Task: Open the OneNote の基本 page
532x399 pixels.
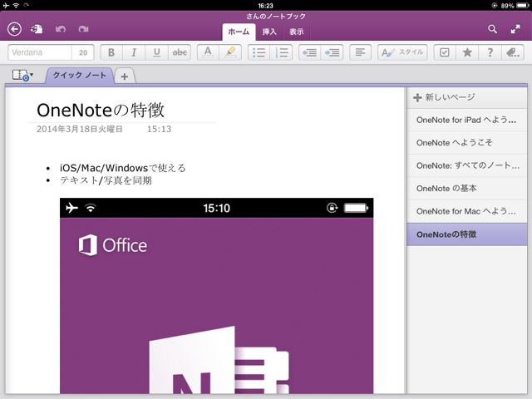Action: (x=466, y=189)
